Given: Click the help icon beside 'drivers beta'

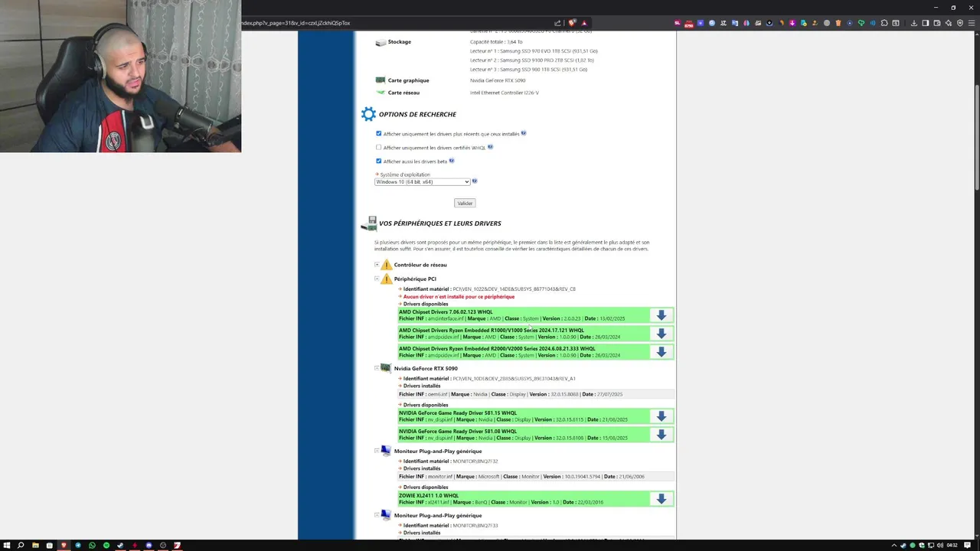Looking at the screenshot, I should click(452, 161).
